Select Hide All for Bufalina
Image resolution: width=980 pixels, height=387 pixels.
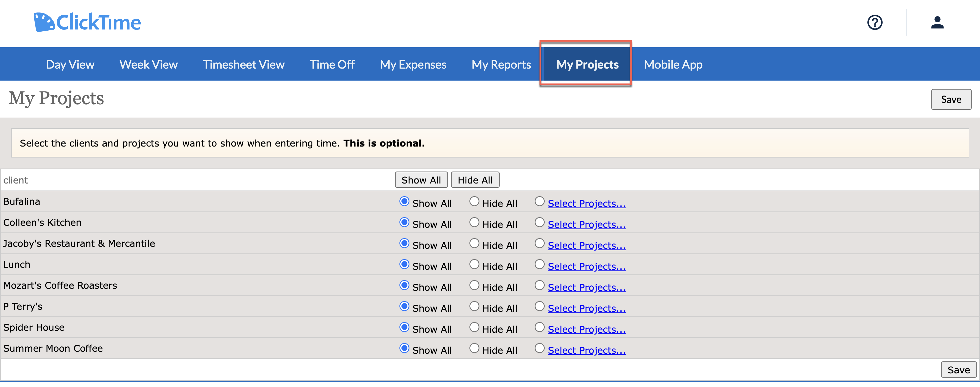[474, 201]
